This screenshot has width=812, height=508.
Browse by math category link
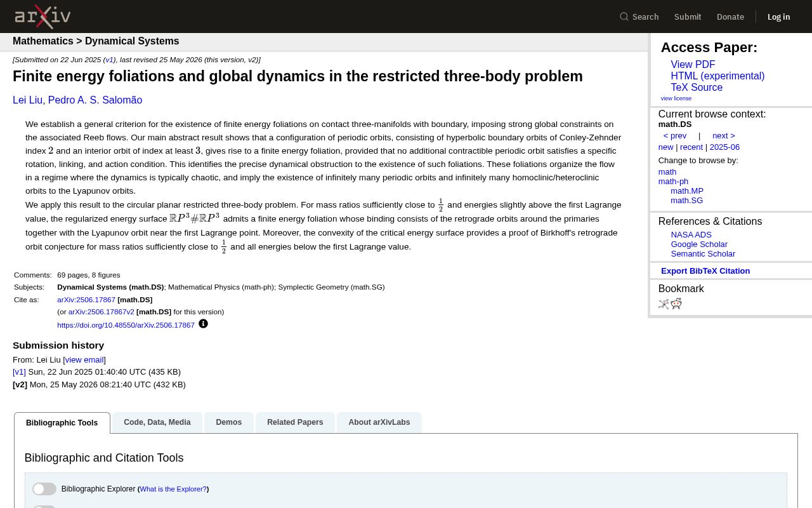click(667, 172)
